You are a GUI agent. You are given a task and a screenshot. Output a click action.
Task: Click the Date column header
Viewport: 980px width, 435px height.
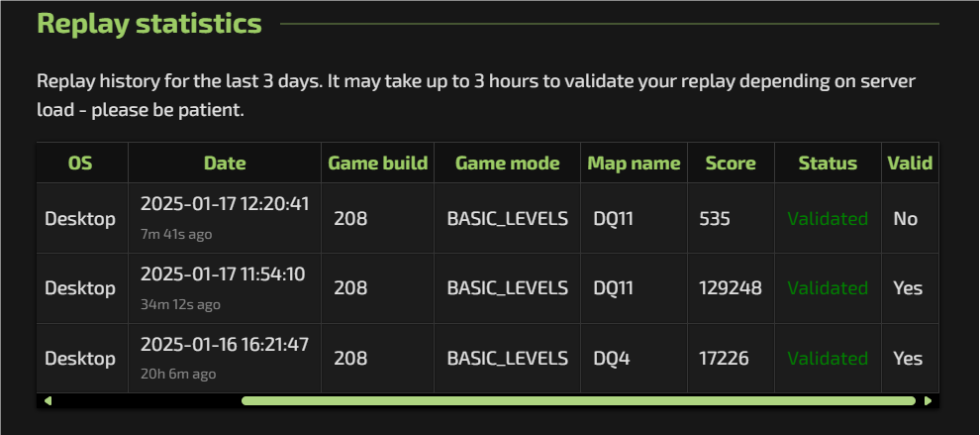pyautogui.click(x=225, y=163)
